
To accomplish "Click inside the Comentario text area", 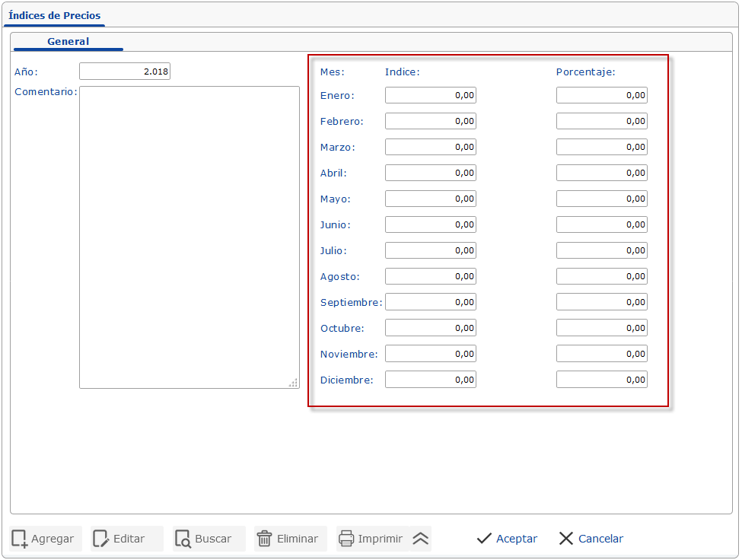I will [189, 237].
